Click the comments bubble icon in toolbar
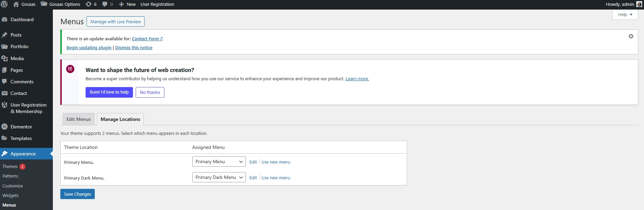The image size is (644, 210). 105,4
